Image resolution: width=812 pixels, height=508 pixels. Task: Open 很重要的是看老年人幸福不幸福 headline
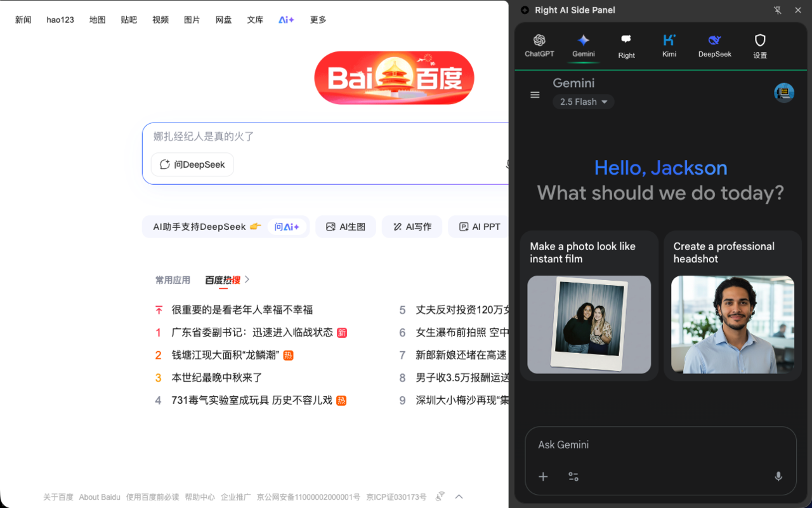click(242, 310)
